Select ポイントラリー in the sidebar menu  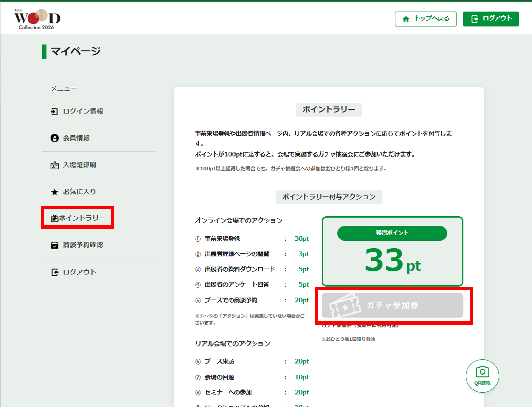pos(82,218)
